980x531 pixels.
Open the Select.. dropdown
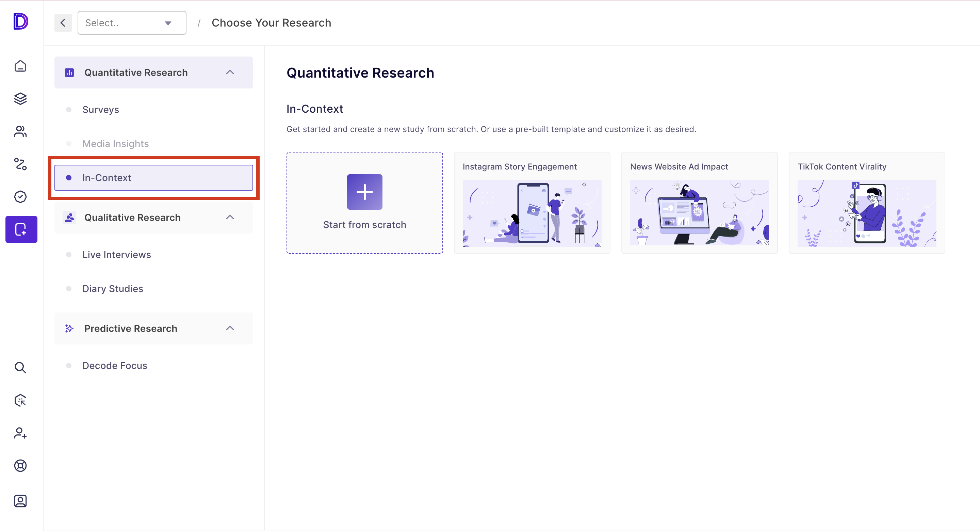132,23
